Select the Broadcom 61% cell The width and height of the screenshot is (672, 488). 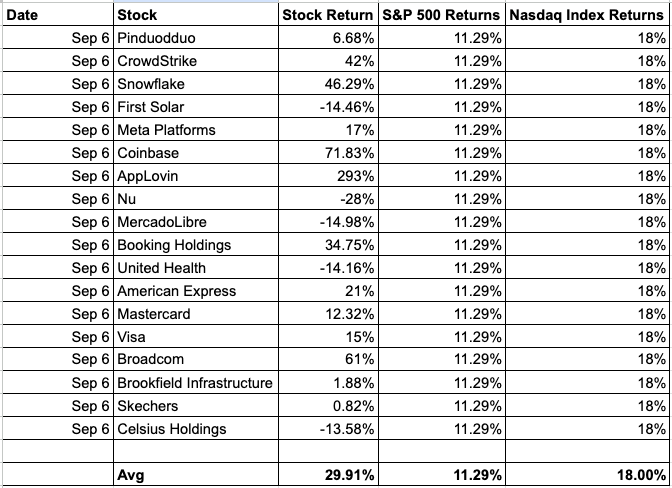pos(328,359)
